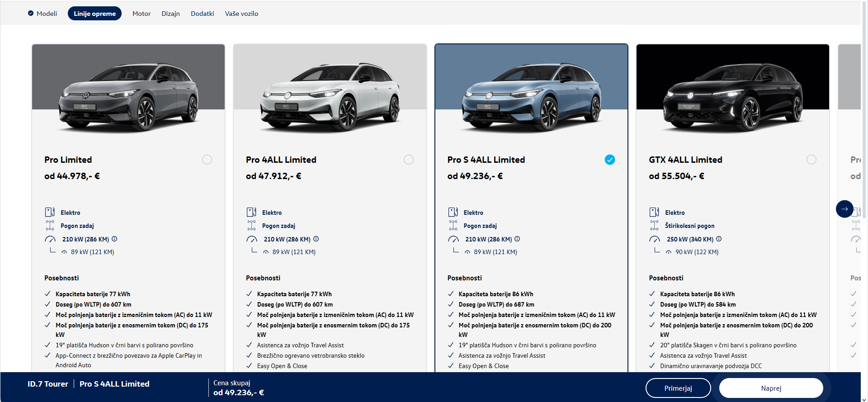Open the Linije opreme step
Viewport: 868px width, 402px height.
coord(94,14)
